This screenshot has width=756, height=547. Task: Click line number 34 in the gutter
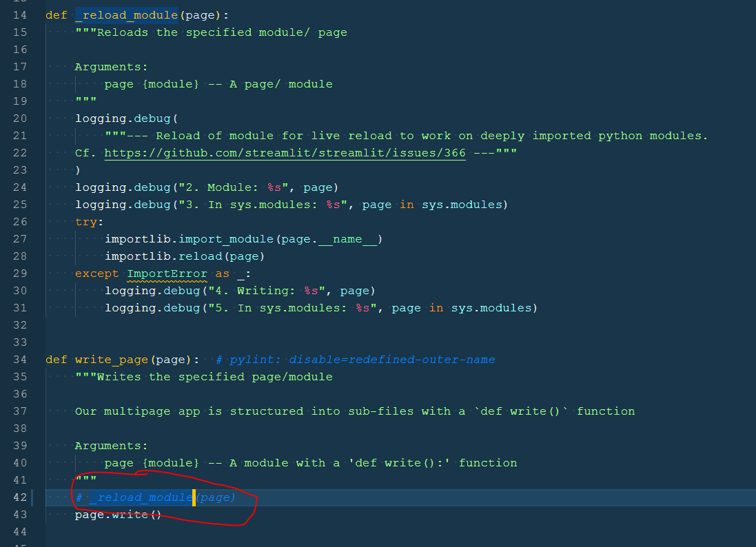point(20,360)
